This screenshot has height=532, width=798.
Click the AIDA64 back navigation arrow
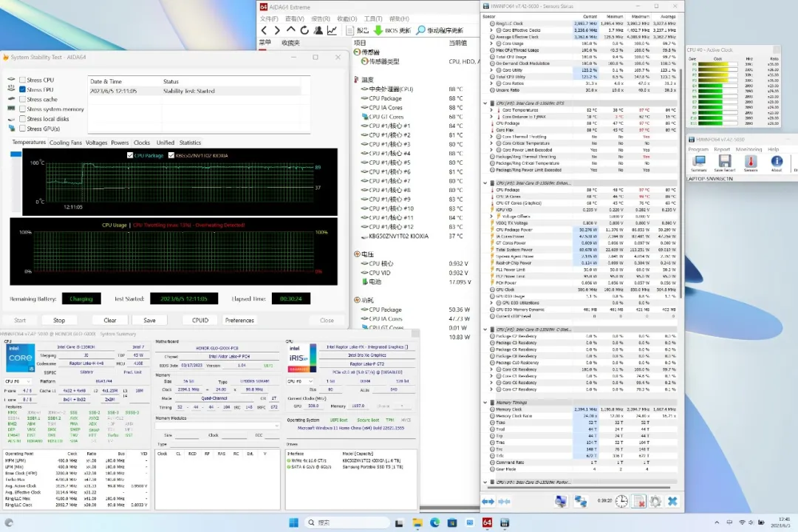coord(264,30)
